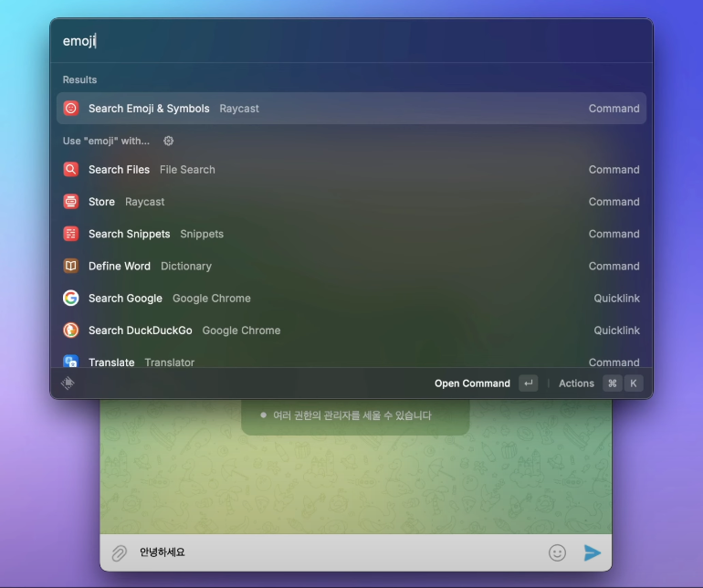The width and height of the screenshot is (703, 588).
Task: Click Telegram message input with '안녕하세요'
Action: coord(339,552)
